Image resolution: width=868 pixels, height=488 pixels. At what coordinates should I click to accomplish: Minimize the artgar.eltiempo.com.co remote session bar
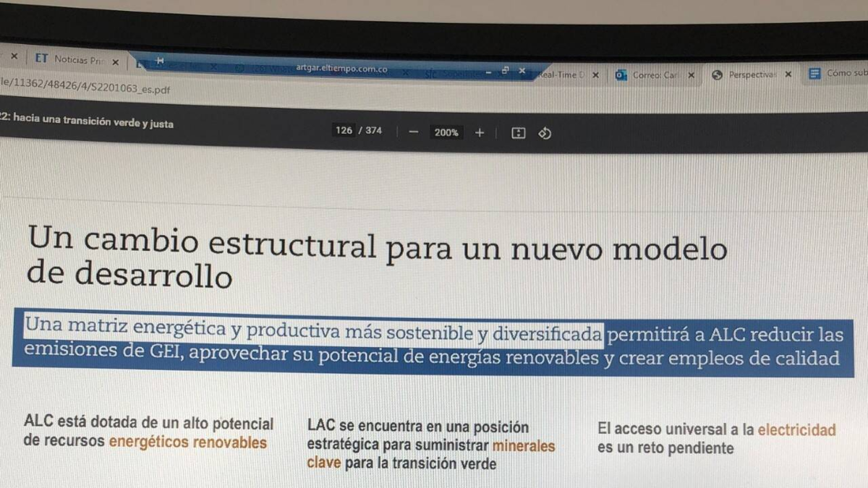pyautogui.click(x=488, y=72)
